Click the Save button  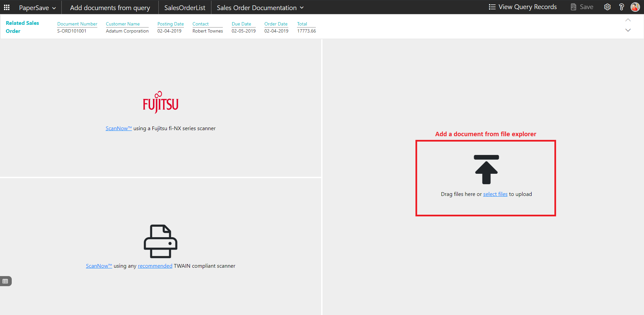tap(582, 7)
